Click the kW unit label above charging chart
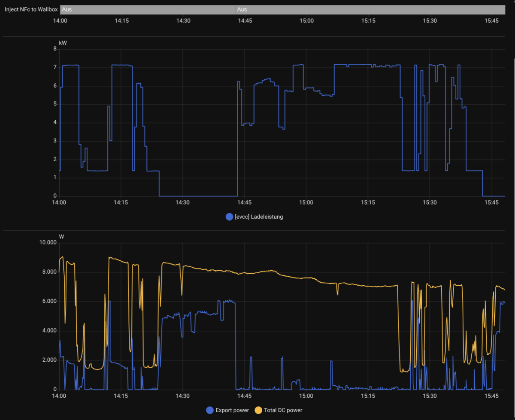The height and width of the screenshot is (420, 515). (63, 42)
